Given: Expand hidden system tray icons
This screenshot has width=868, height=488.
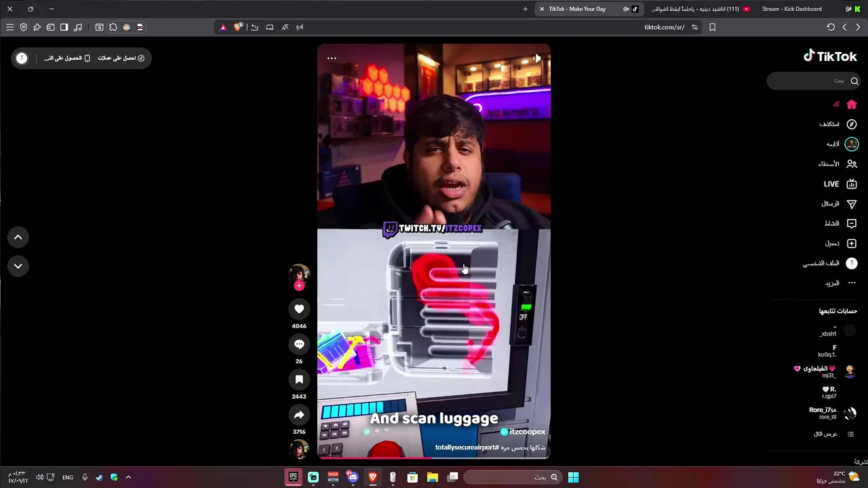Looking at the screenshot, I should click(x=128, y=477).
